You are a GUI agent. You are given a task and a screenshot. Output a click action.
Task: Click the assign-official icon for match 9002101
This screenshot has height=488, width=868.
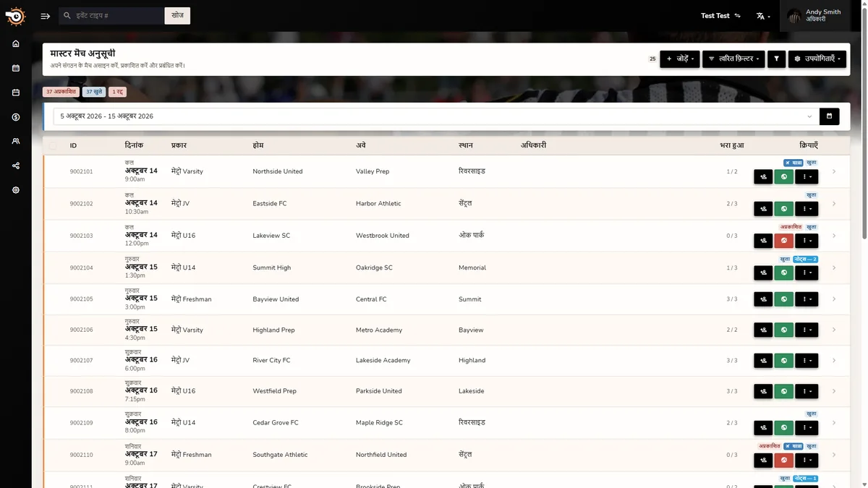(763, 177)
